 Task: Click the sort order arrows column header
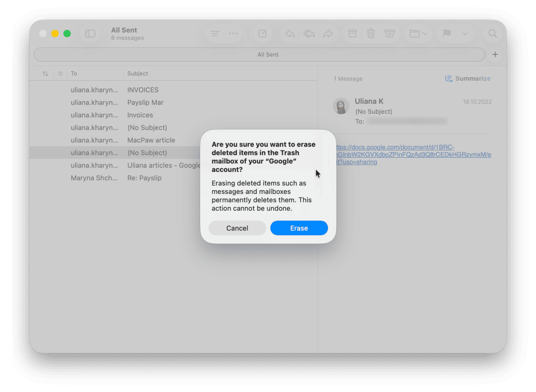point(45,74)
